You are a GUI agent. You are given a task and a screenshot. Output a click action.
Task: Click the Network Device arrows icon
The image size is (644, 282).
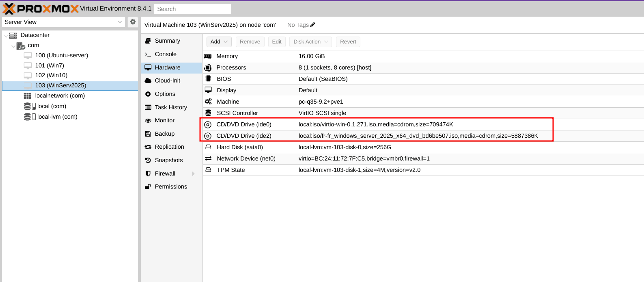[208, 158]
